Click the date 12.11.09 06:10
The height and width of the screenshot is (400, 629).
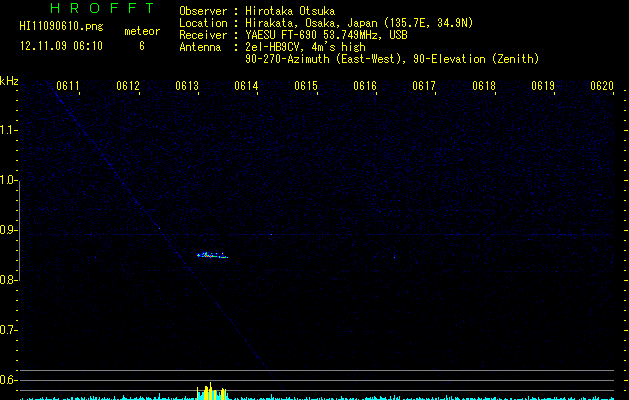[61, 46]
